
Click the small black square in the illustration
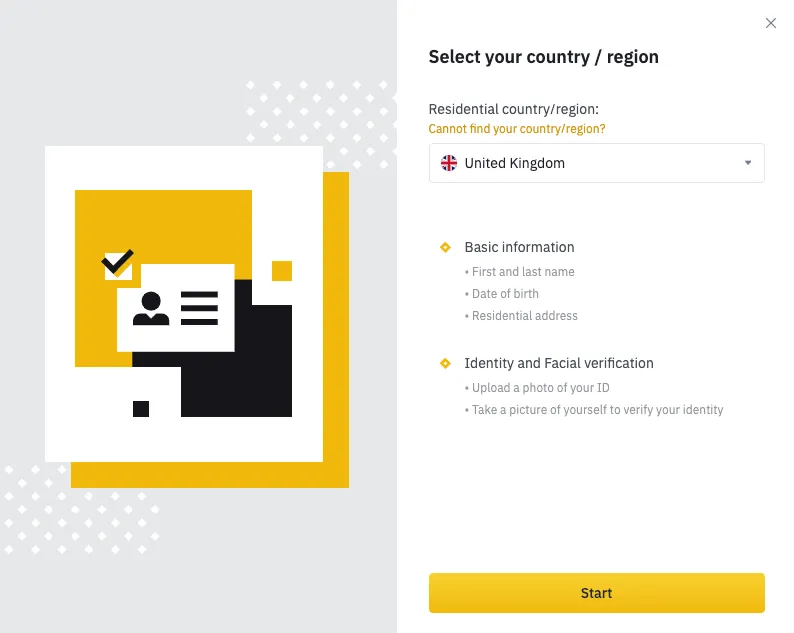click(141, 408)
